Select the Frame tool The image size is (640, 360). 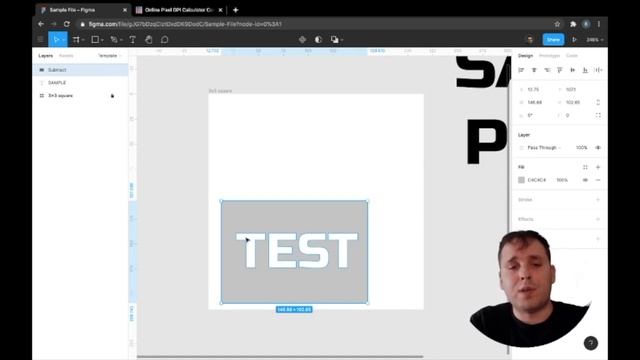(76, 40)
